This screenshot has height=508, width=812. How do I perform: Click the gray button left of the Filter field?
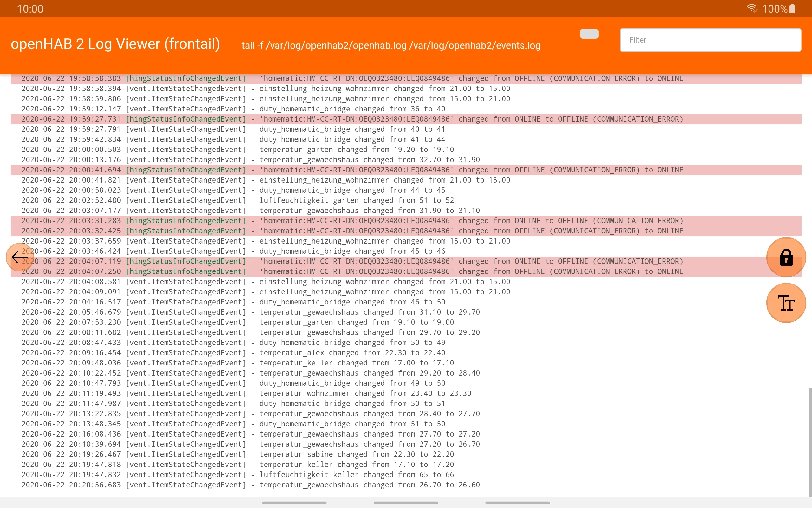click(589, 34)
